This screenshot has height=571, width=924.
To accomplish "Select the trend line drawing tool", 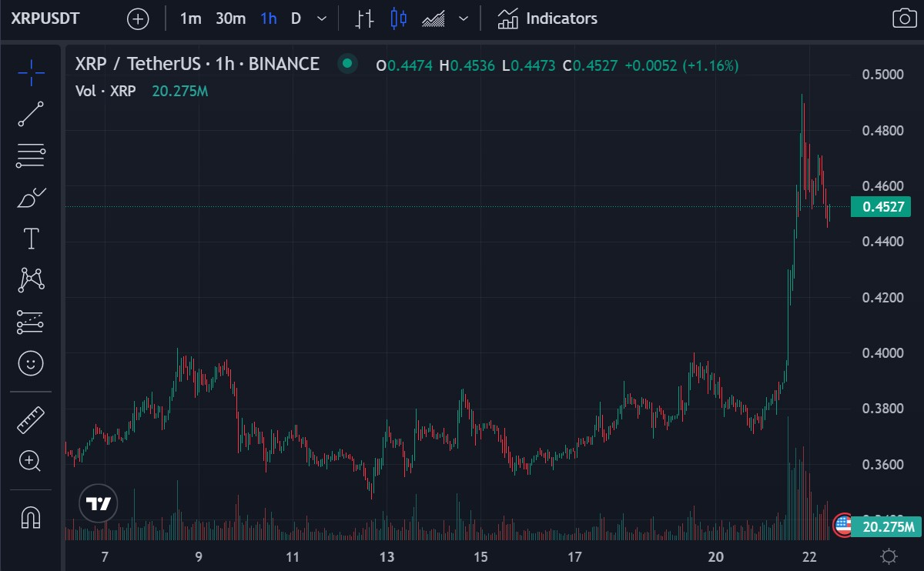I will coord(31,114).
